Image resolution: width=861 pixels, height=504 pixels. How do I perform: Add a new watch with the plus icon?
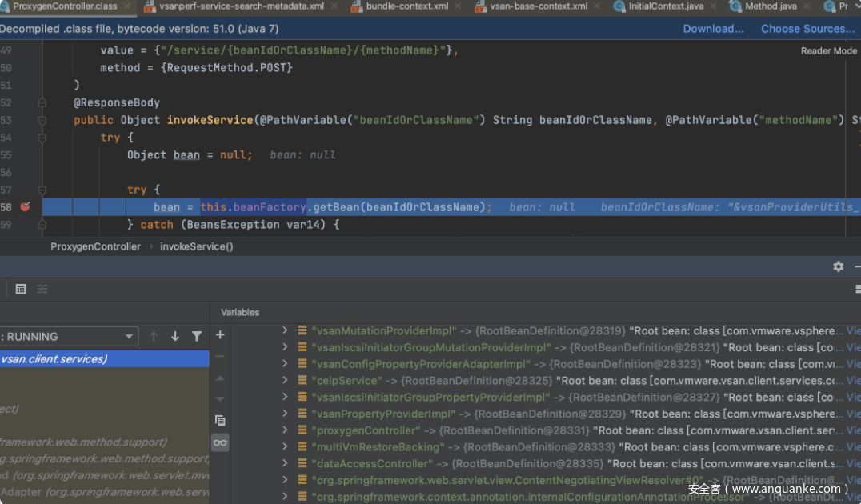220,335
